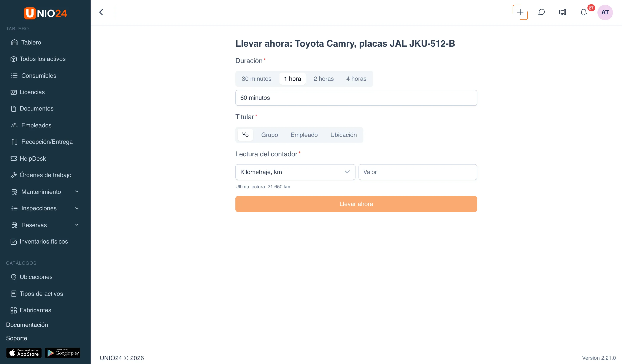
Task: Open the chat messages icon
Action: pyautogui.click(x=541, y=12)
